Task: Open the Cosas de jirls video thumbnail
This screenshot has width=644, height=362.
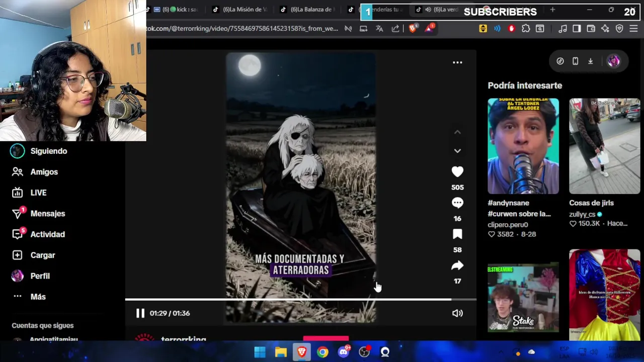Action: pyautogui.click(x=605, y=146)
